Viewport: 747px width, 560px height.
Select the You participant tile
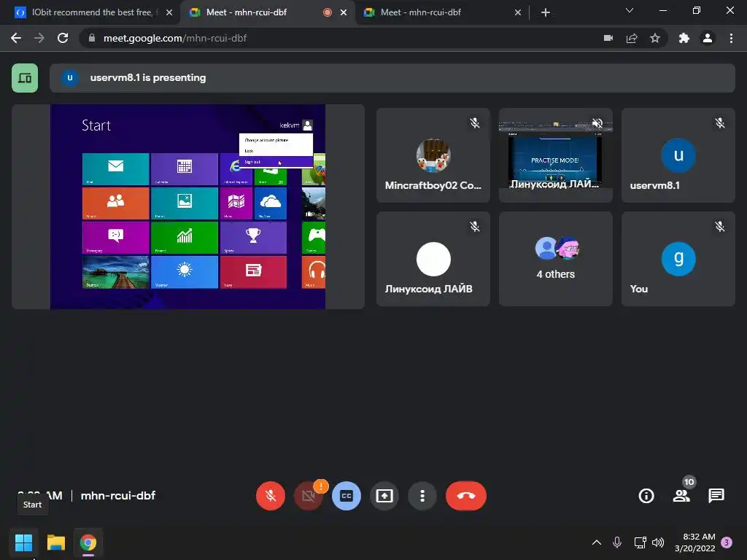click(678, 259)
